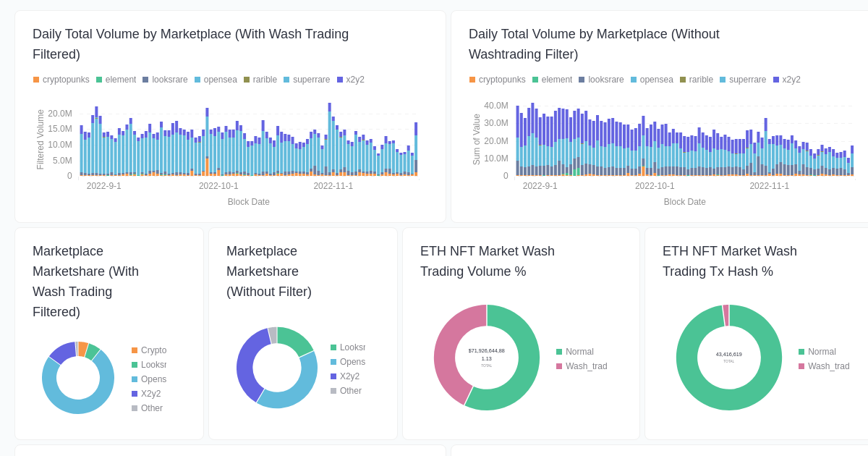Click the ETH NFT Market Wash Trading Volume % title
This screenshot has width=868, height=456.
tap(488, 261)
